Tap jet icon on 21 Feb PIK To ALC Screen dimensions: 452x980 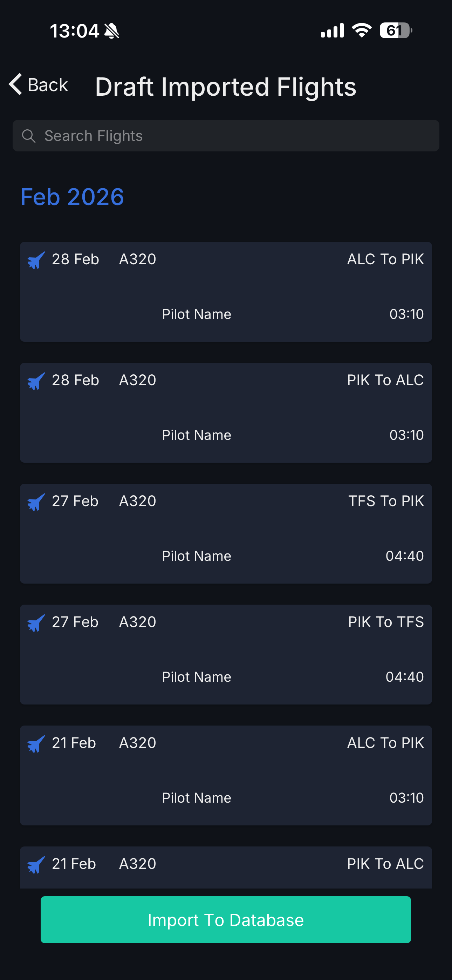click(36, 865)
